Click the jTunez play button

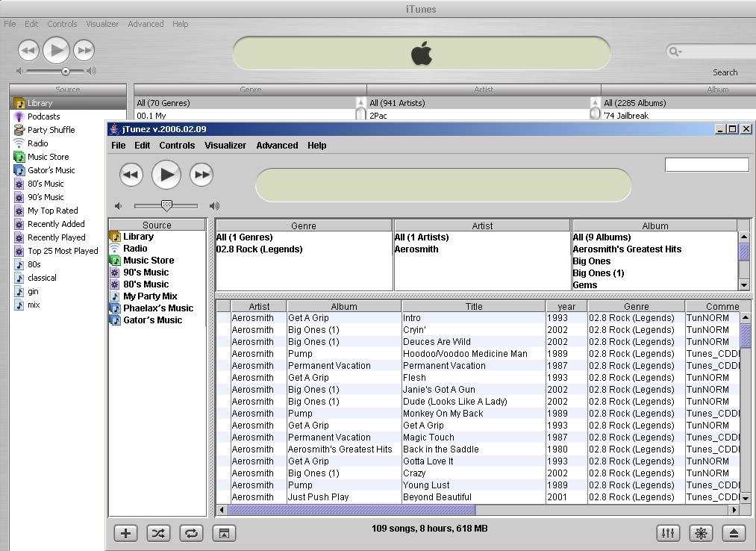pos(166,175)
